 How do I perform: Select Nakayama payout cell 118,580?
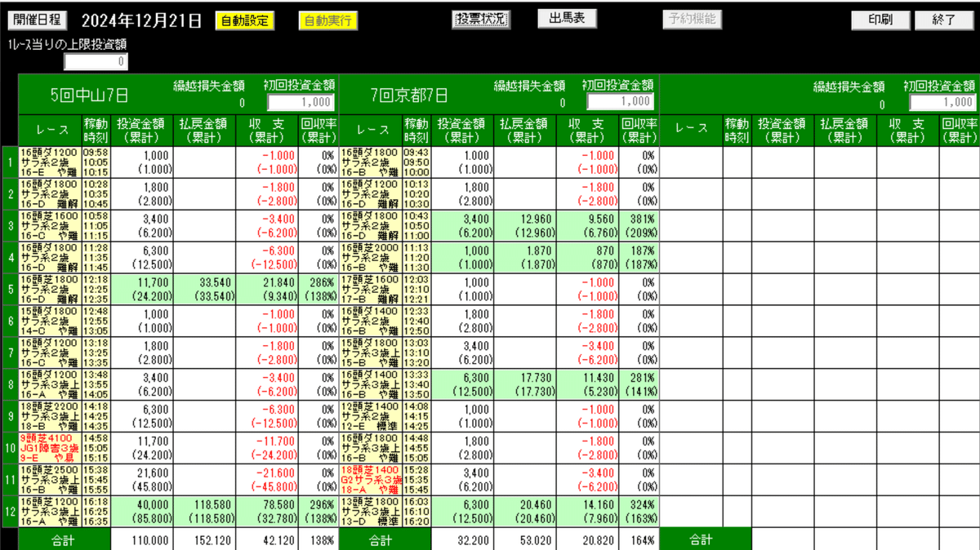[x=204, y=512]
